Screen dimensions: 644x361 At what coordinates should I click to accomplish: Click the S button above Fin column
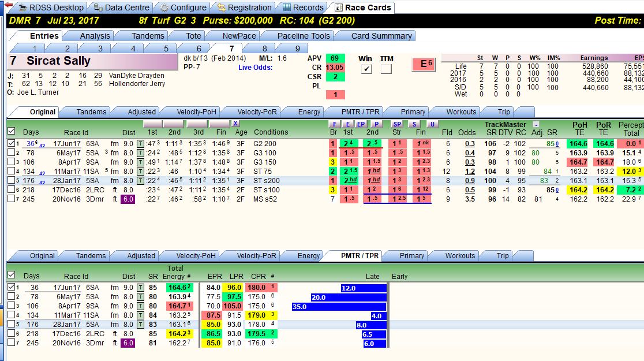coord(414,124)
